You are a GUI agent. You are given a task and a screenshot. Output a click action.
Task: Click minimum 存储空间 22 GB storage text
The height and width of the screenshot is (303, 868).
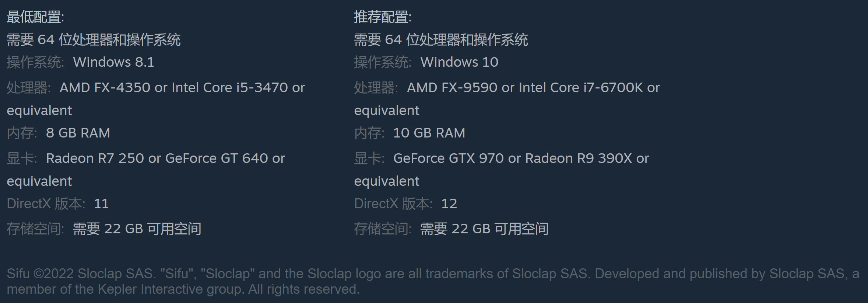pos(137,229)
